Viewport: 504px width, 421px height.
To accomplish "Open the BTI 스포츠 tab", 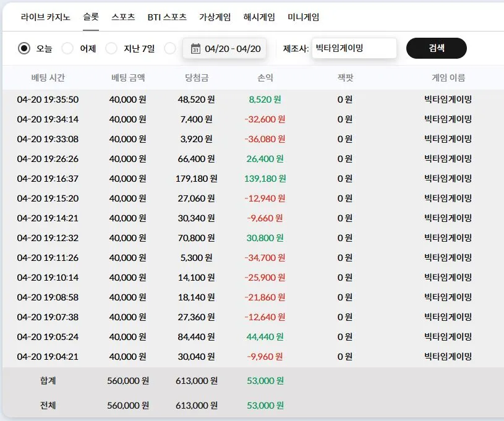I will coord(167,17).
